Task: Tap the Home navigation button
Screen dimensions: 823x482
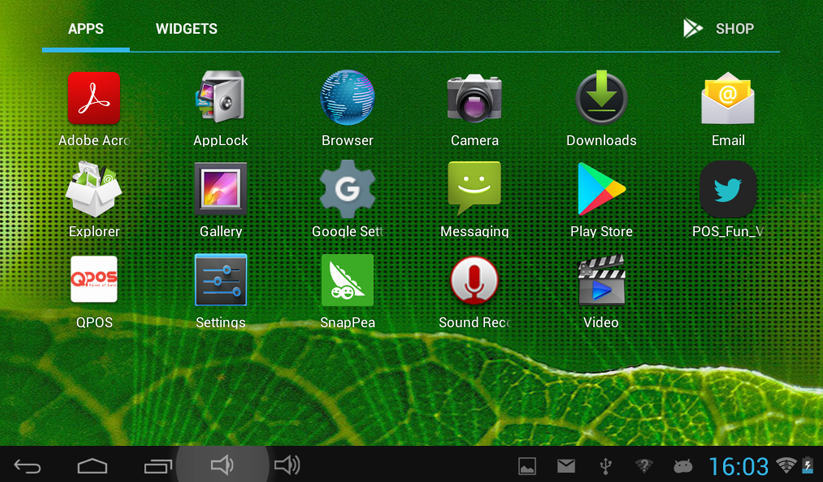Action: coord(92,466)
